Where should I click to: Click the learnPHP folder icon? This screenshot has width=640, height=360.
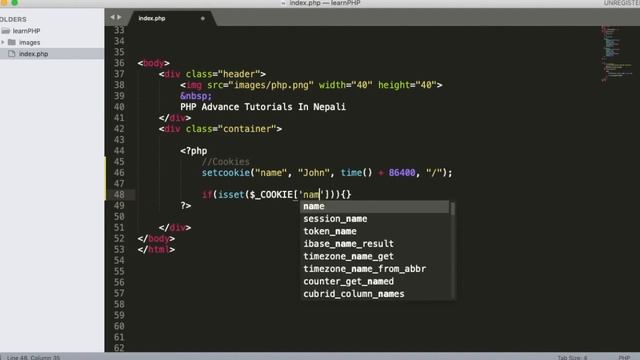[x=5, y=31]
